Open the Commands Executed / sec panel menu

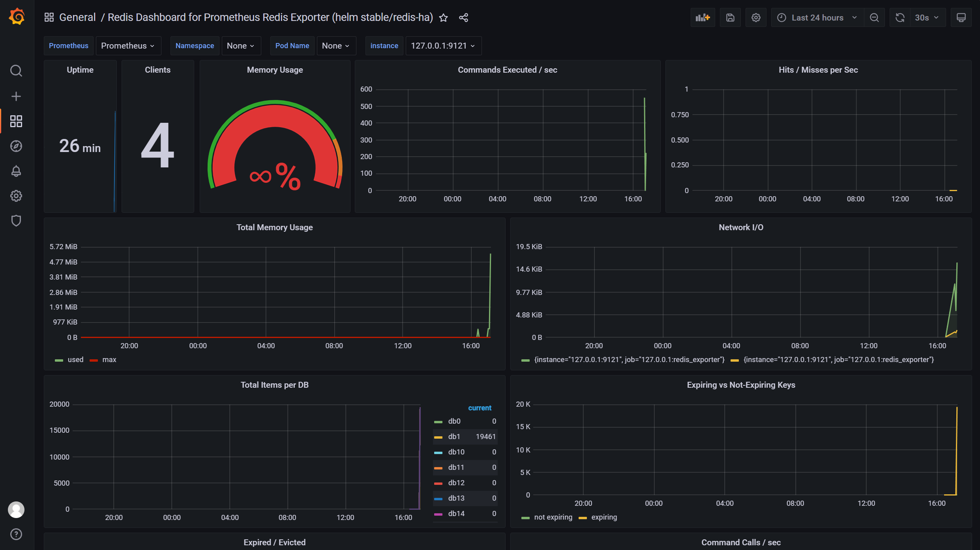click(x=507, y=70)
